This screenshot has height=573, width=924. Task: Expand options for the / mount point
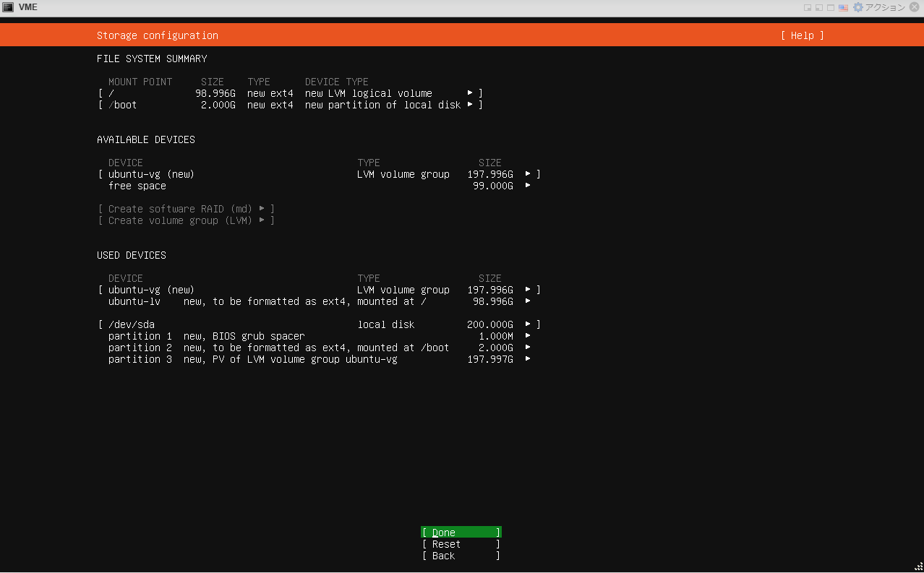pyautogui.click(x=471, y=93)
